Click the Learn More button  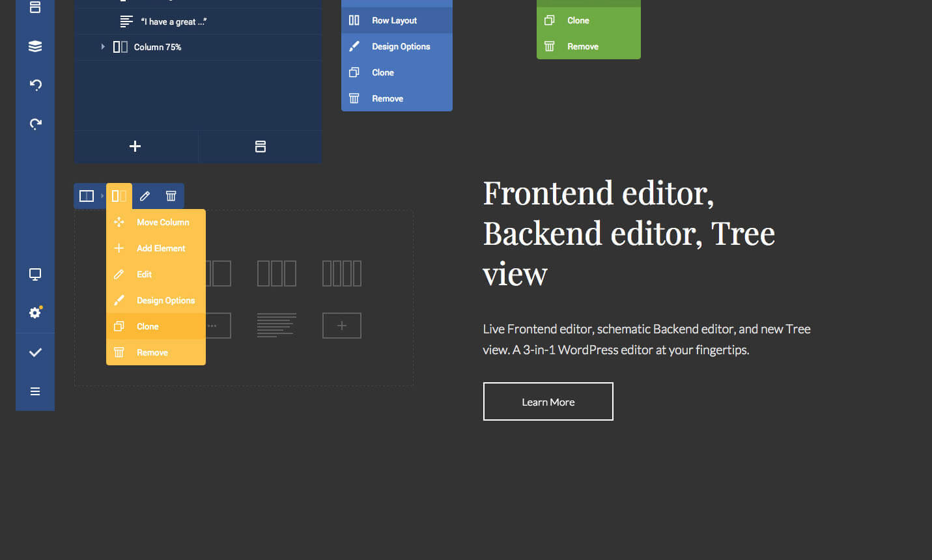pos(548,402)
